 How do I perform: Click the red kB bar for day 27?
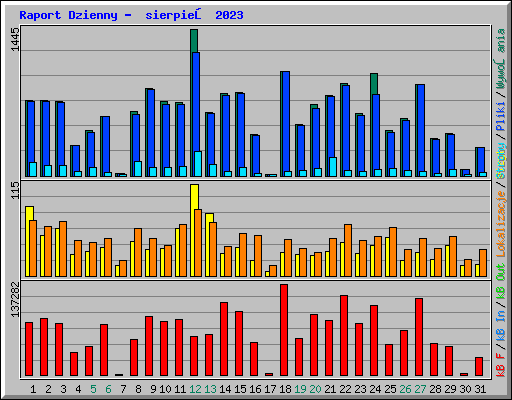point(419,337)
